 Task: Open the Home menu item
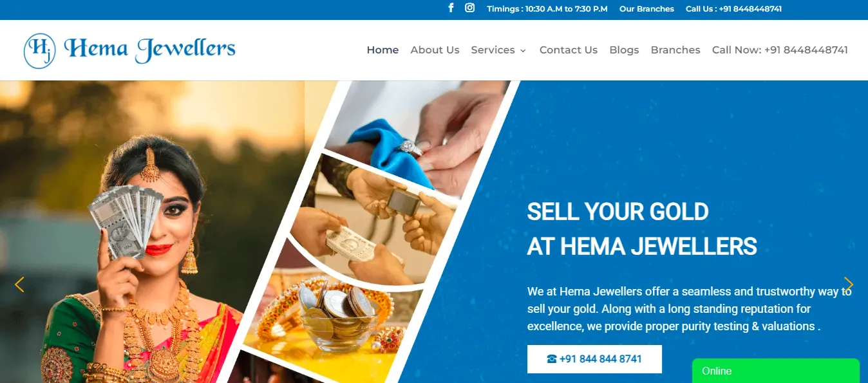click(x=382, y=50)
